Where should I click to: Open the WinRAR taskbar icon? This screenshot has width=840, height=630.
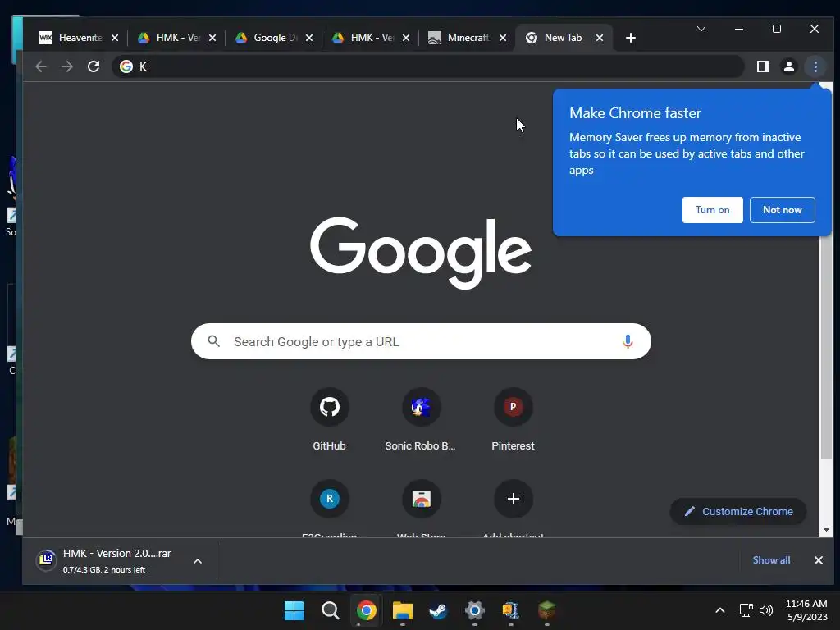click(510, 610)
